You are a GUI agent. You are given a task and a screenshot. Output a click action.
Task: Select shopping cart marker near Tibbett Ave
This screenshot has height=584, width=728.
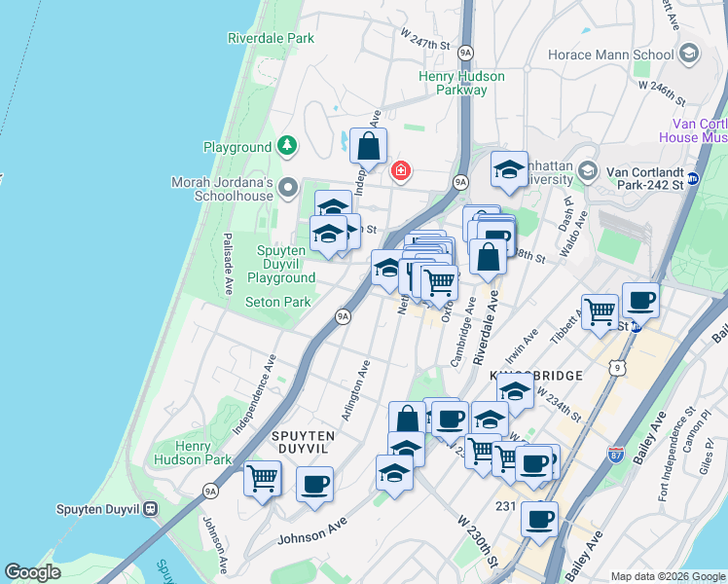[600, 313]
